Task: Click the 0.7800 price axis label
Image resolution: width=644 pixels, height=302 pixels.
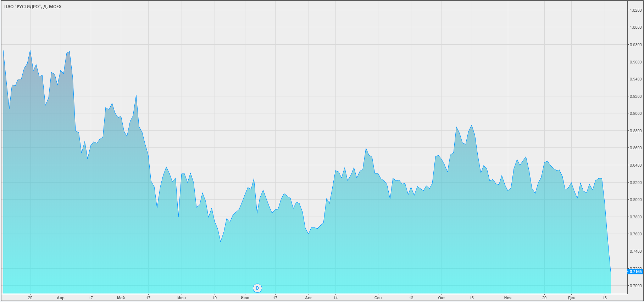Action: (x=635, y=217)
